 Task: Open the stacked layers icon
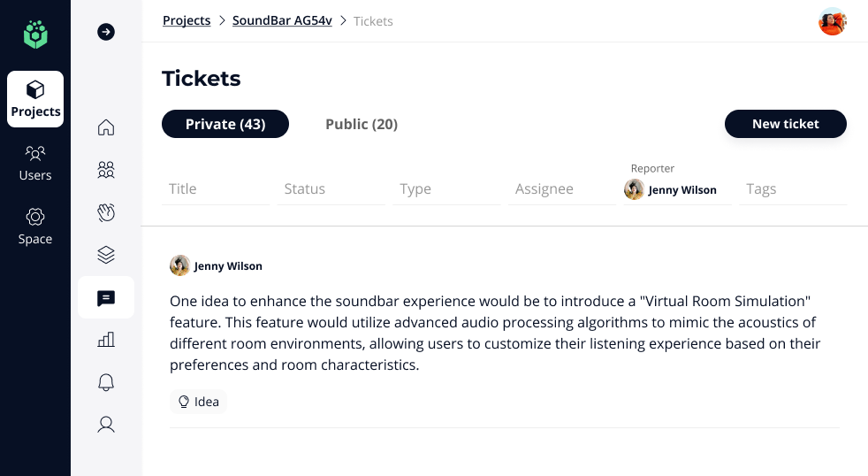(106, 255)
